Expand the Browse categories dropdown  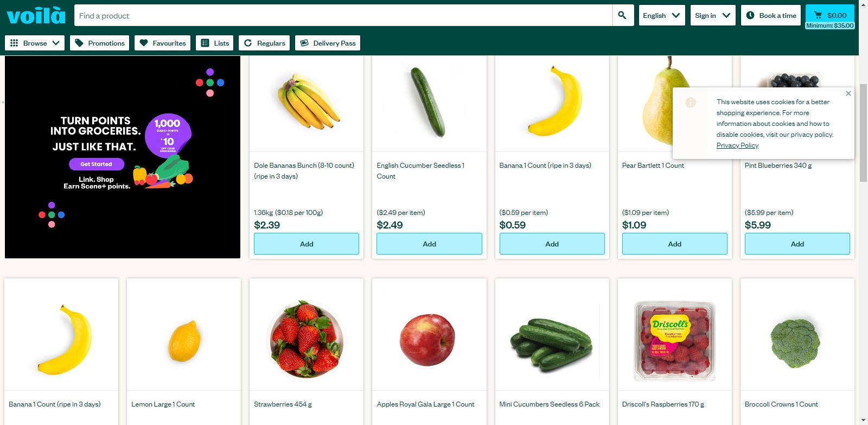tap(35, 43)
